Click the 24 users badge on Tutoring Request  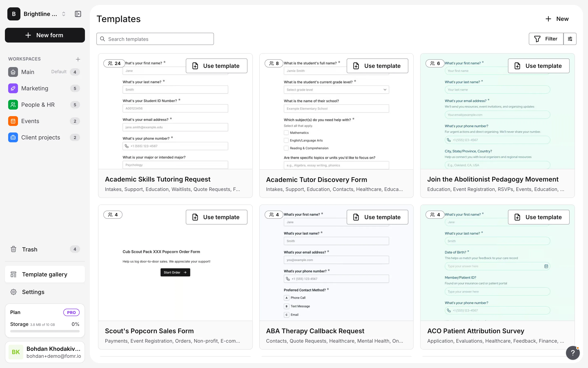[x=114, y=63]
